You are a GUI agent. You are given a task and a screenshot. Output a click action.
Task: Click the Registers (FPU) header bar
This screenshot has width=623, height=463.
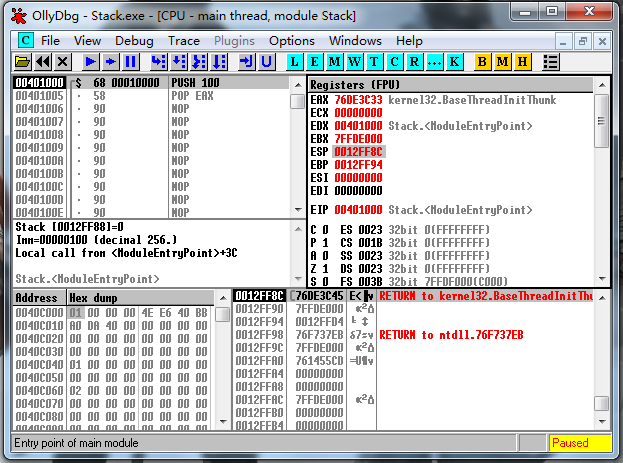pyautogui.click(x=451, y=85)
